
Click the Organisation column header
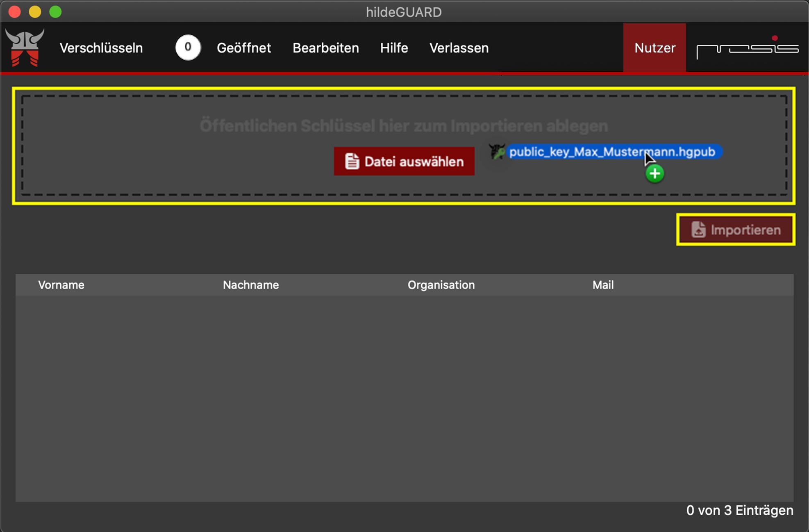(441, 285)
